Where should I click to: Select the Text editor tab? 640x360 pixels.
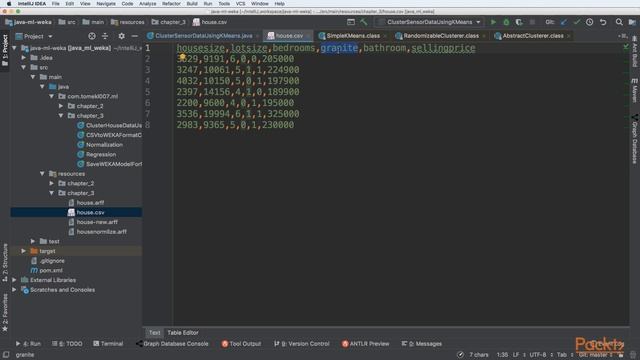(154, 333)
